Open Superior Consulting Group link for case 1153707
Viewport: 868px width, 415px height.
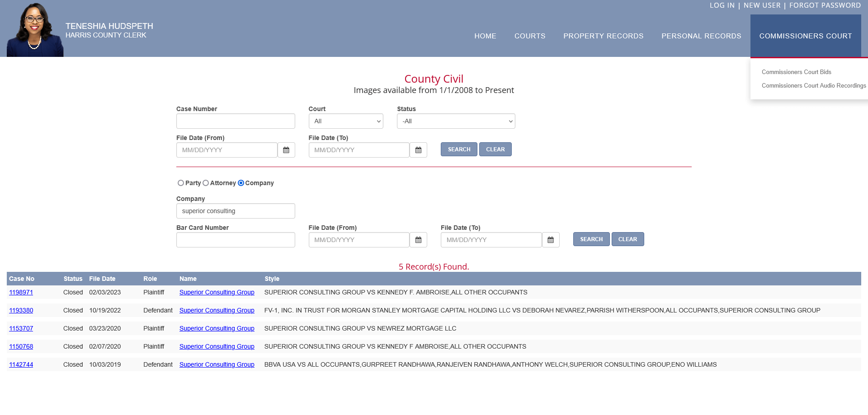pyautogui.click(x=217, y=328)
